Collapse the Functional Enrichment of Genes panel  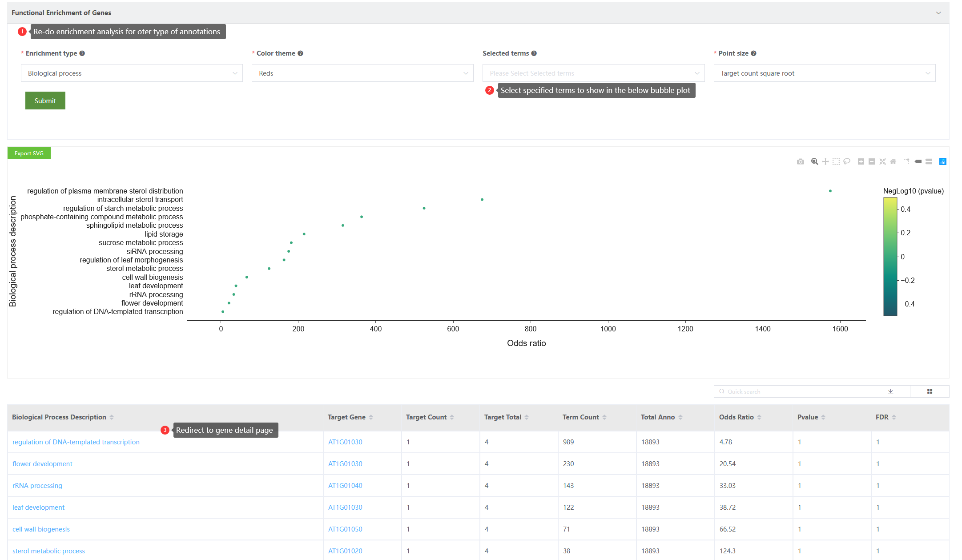tap(938, 13)
